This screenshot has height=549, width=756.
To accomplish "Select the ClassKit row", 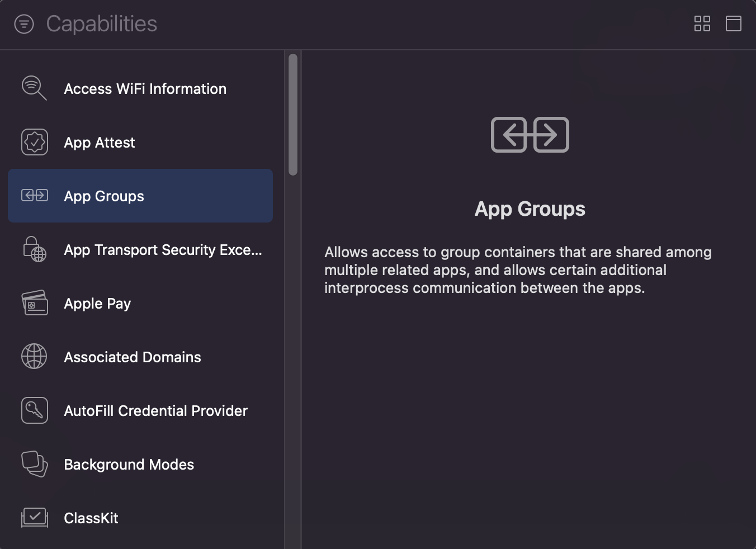I will coord(140,518).
